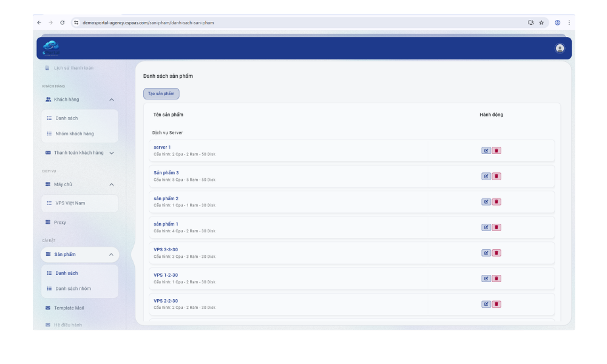Edit the VPS 3-3-30 product
This screenshot has height=364, width=607.
click(x=486, y=253)
